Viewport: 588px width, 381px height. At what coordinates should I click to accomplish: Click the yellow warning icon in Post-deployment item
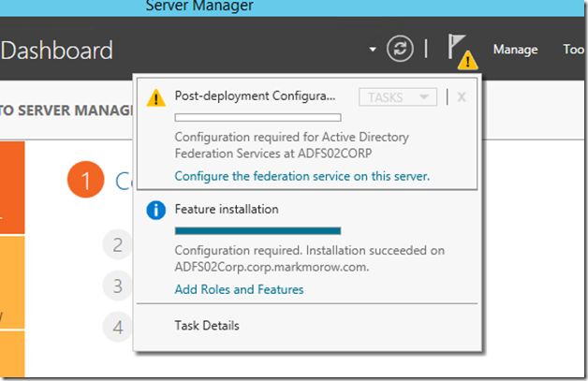click(156, 98)
